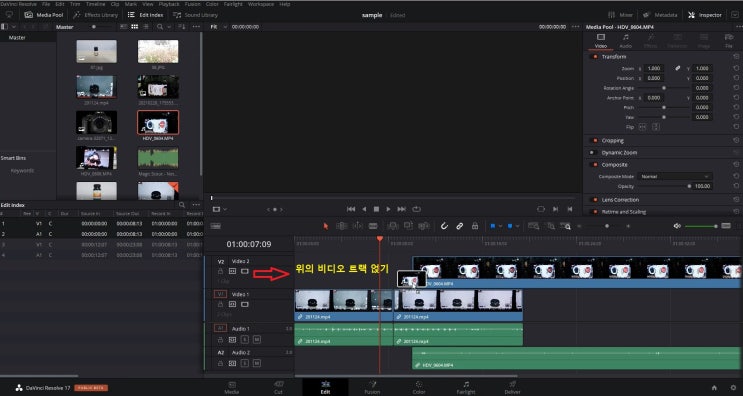Solo the Audio 2 track

coord(245,363)
